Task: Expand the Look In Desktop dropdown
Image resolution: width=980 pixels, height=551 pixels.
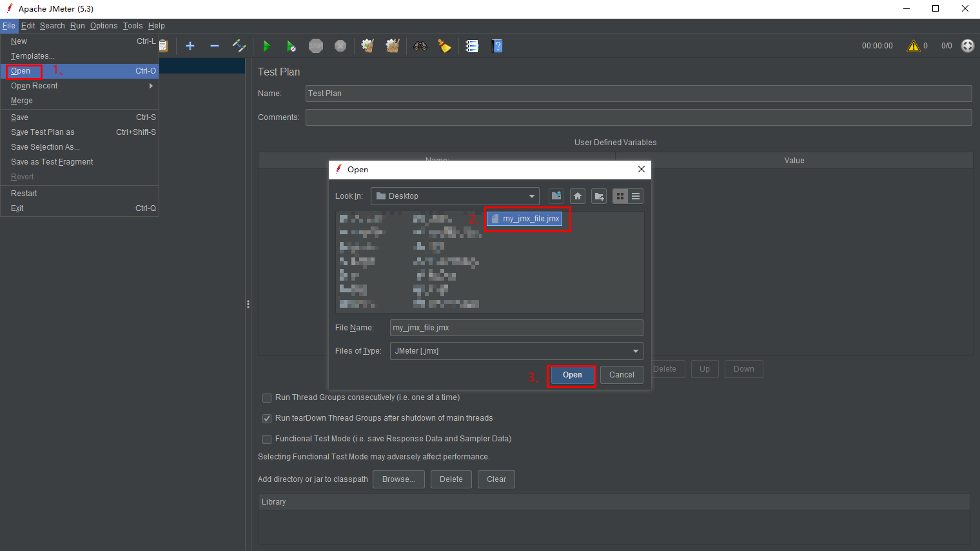Action: point(455,196)
